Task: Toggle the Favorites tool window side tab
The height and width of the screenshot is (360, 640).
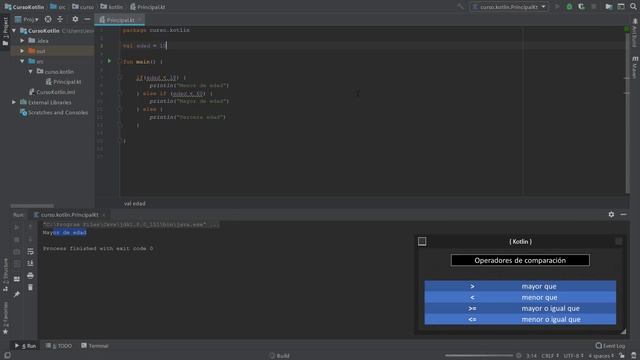Action: pyautogui.click(x=5, y=318)
